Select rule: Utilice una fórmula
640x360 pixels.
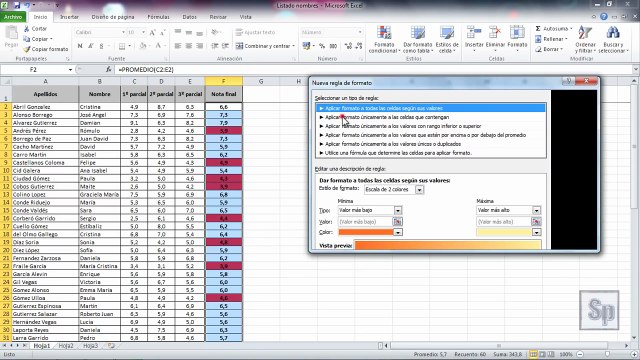click(431, 153)
